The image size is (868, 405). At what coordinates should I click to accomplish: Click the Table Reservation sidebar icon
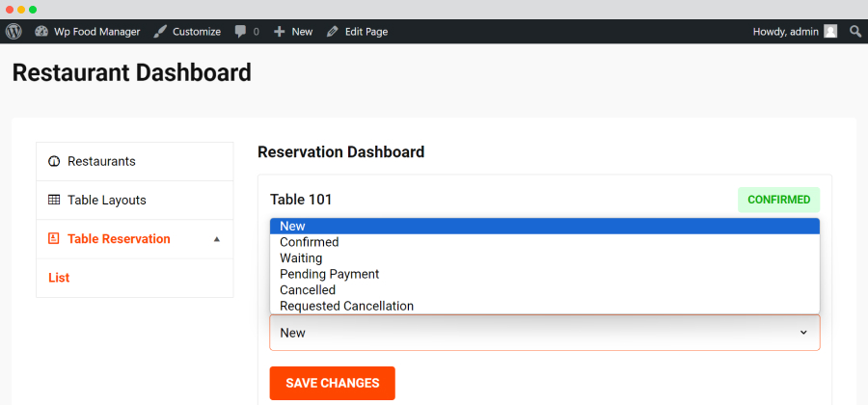point(54,238)
